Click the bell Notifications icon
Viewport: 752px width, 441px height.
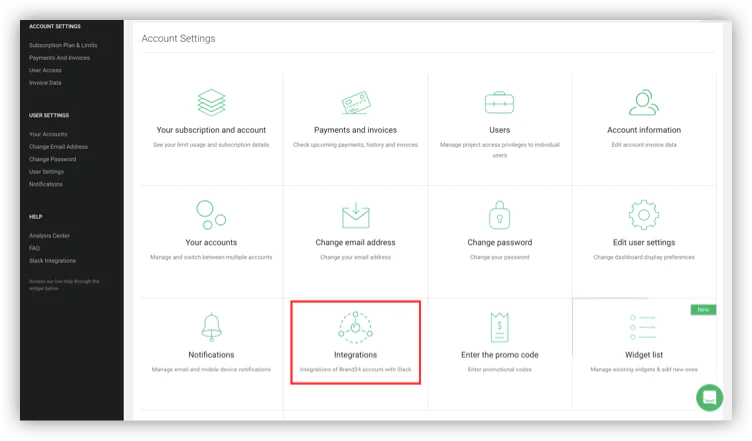[211, 327]
